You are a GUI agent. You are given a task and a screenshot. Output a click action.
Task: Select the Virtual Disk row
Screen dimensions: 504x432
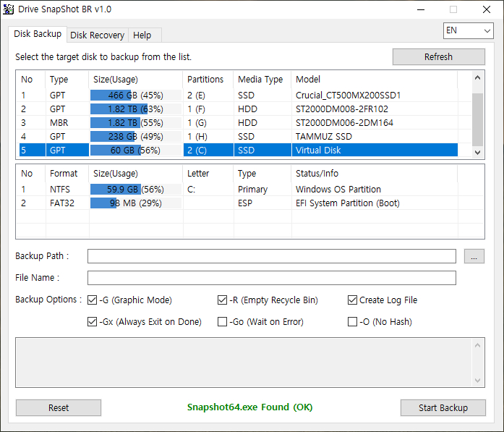coord(239,151)
